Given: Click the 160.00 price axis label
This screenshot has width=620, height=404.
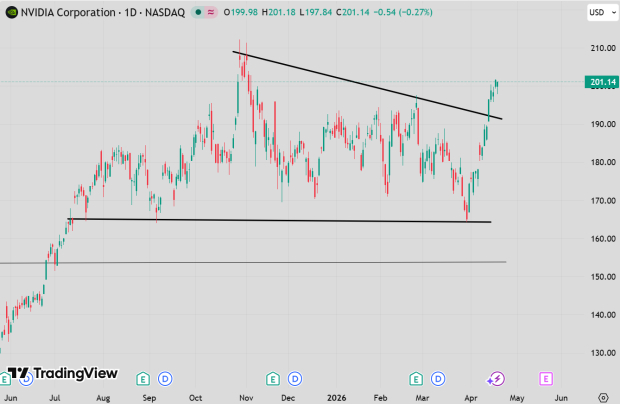Looking at the screenshot, I should tap(603, 239).
